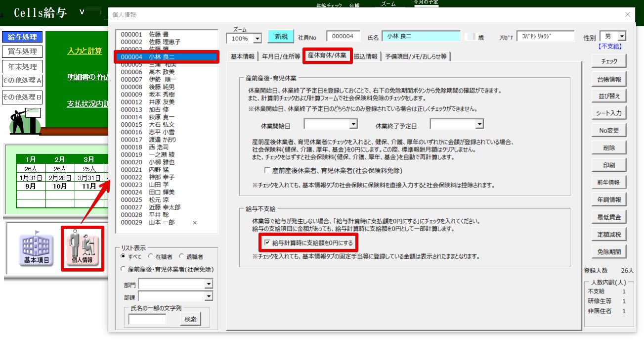Expand the 部門 dropdown list
The width and height of the screenshot is (644, 341).
point(209,284)
